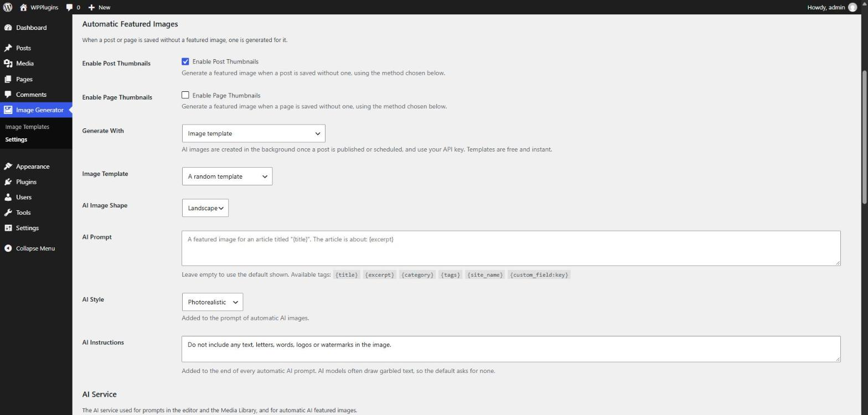The image size is (868, 415).
Task: Click the {title} tag
Action: point(347,274)
